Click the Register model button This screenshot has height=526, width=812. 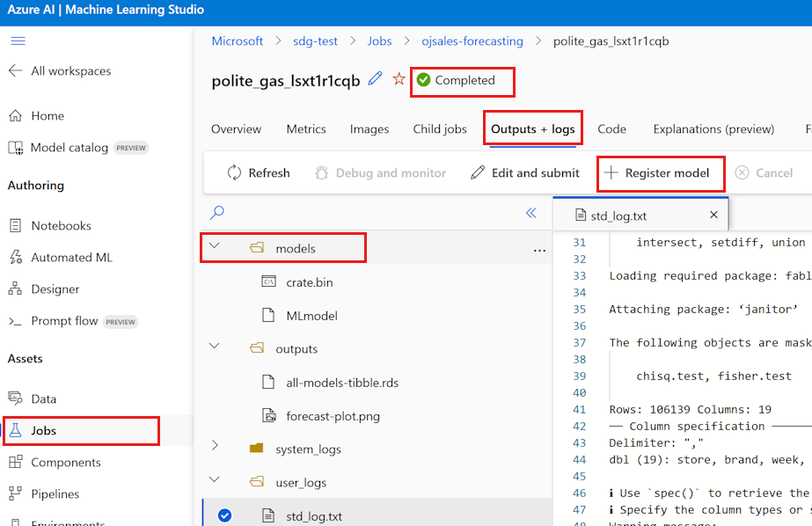656,173
